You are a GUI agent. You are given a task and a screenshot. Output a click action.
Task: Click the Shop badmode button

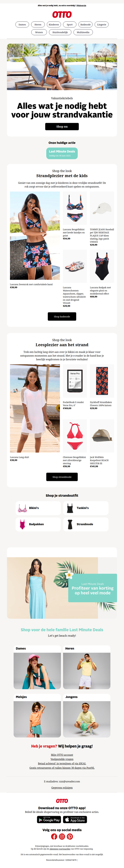62,316
